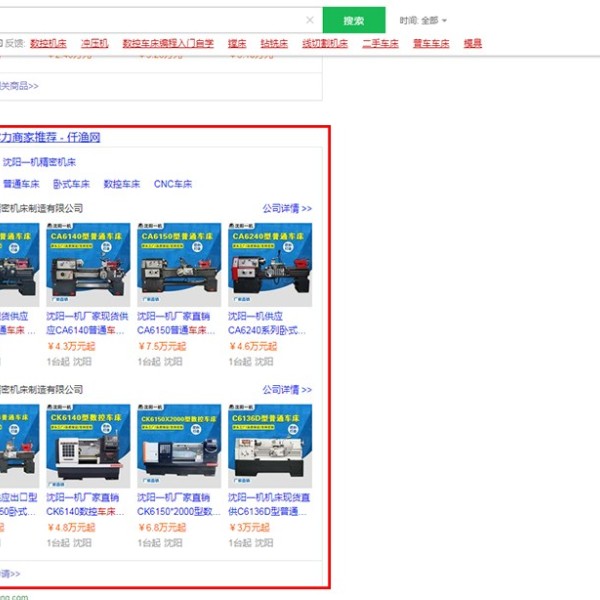Open 公司详情 >> in the second company row
Viewport: 600px width, 600px height.
(x=287, y=390)
